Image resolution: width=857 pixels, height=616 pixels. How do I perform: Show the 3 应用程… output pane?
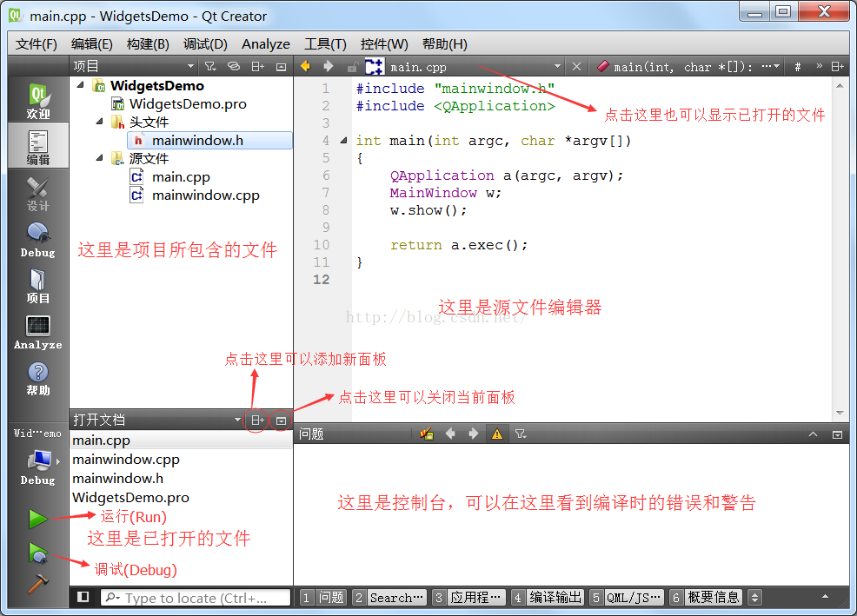tap(468, 598)
